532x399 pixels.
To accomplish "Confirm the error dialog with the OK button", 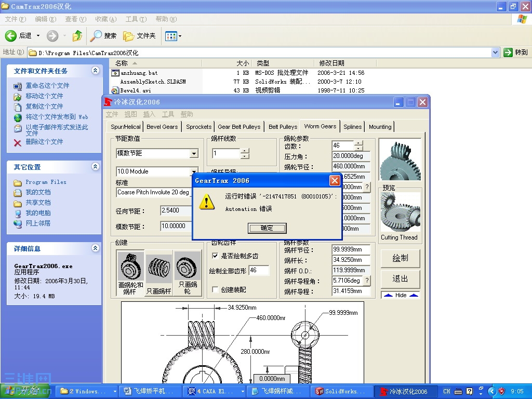I will pyautogui.click(x=267, y=228).
